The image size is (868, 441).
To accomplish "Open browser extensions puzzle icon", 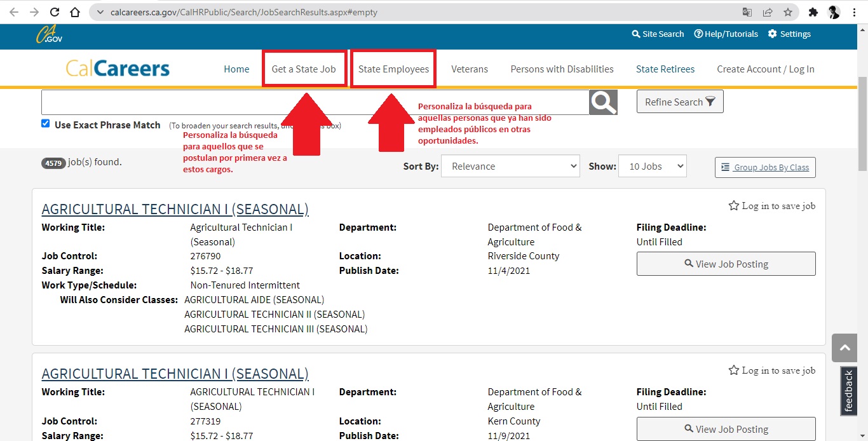I will pyautogui.click(x=813, y=12).
